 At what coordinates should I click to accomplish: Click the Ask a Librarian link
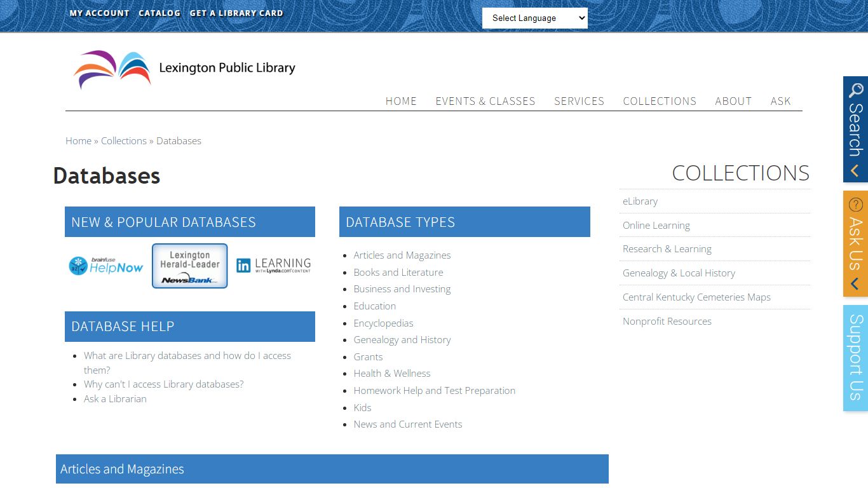[x=115, y=399]
